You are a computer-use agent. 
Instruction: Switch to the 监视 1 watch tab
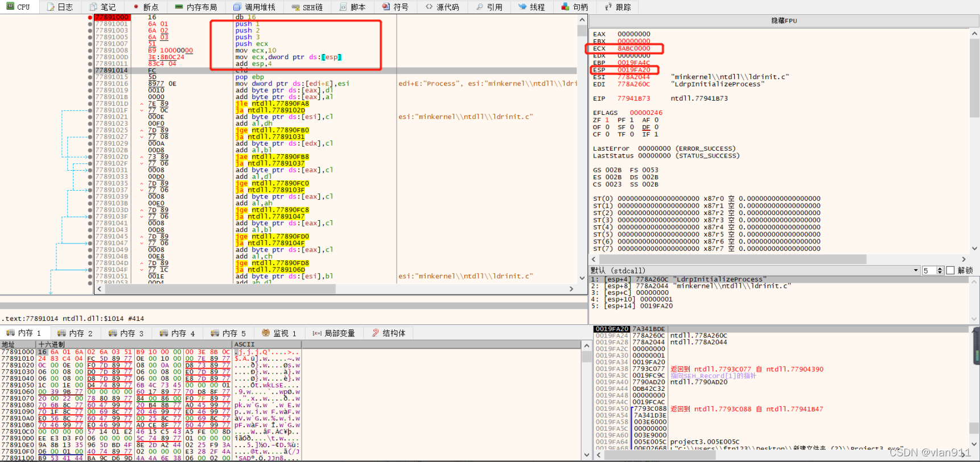(279, 333)
